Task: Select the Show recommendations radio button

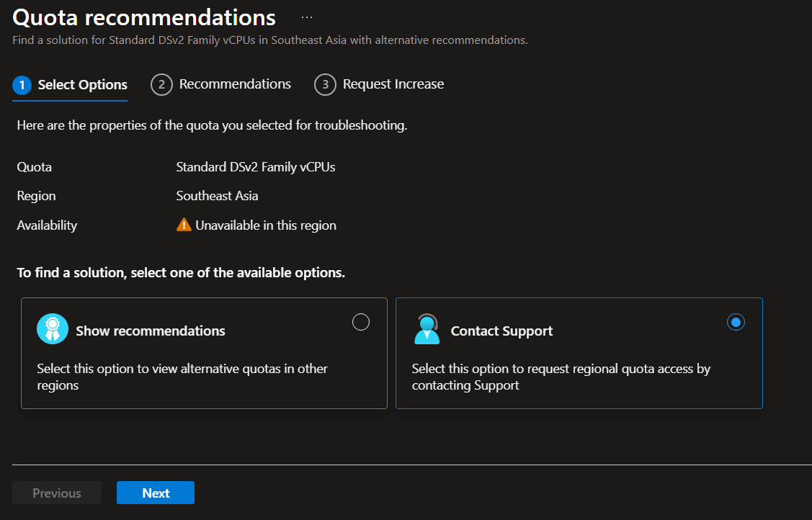Action: pyautogui.click(x=361, y=322)
